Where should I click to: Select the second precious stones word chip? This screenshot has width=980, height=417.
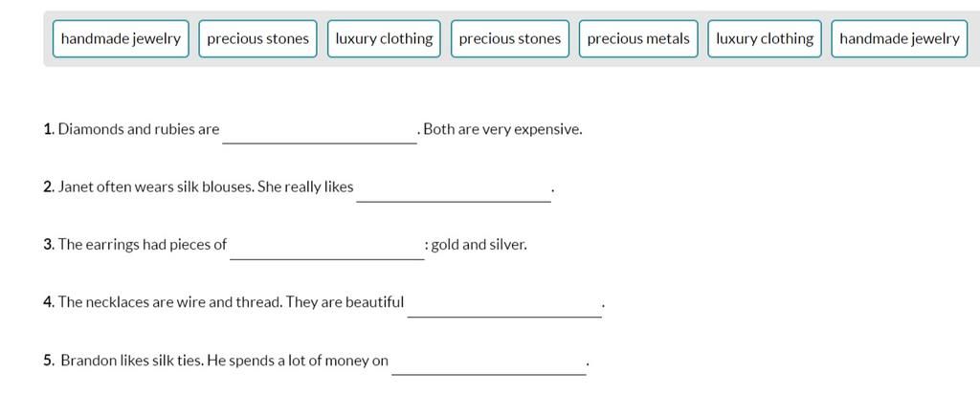point(510,38)
